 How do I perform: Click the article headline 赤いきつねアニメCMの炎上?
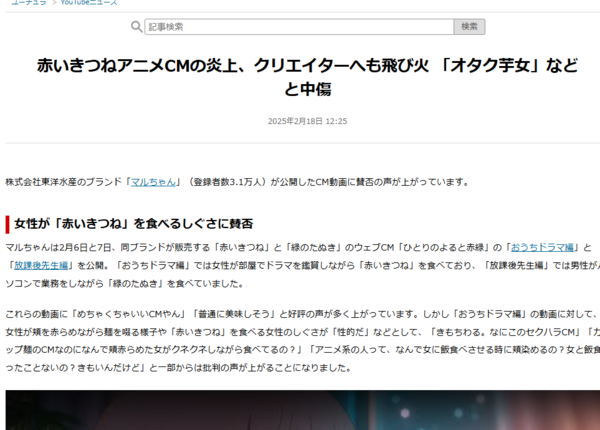tap(308, 77)
